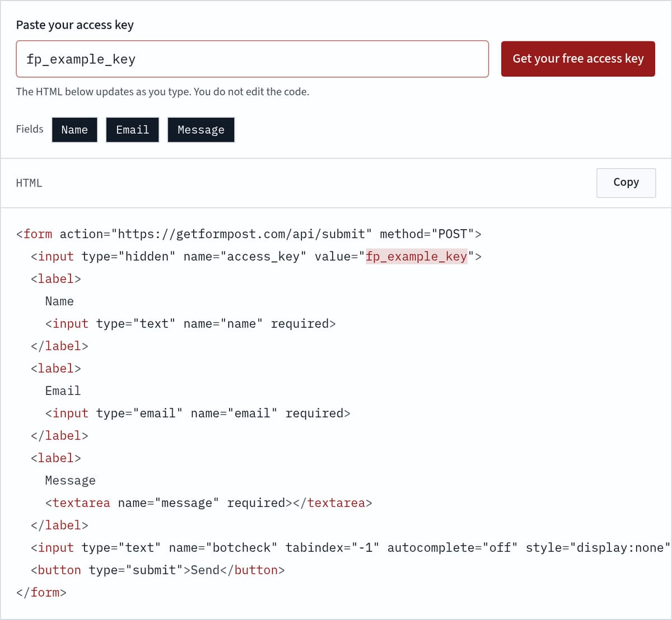672x620 pixels.
Task: Toggle the Name field chip
Action: tap(74, 130)
